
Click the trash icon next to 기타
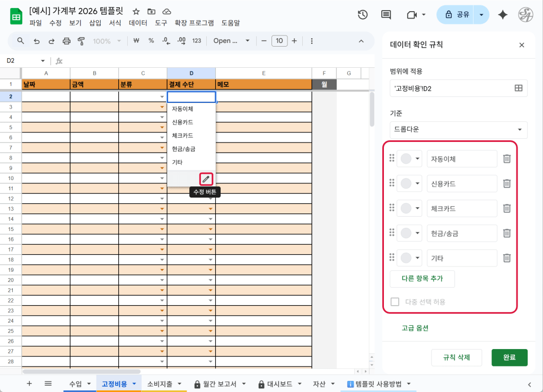pyautogui.click(x=506, y=258)
